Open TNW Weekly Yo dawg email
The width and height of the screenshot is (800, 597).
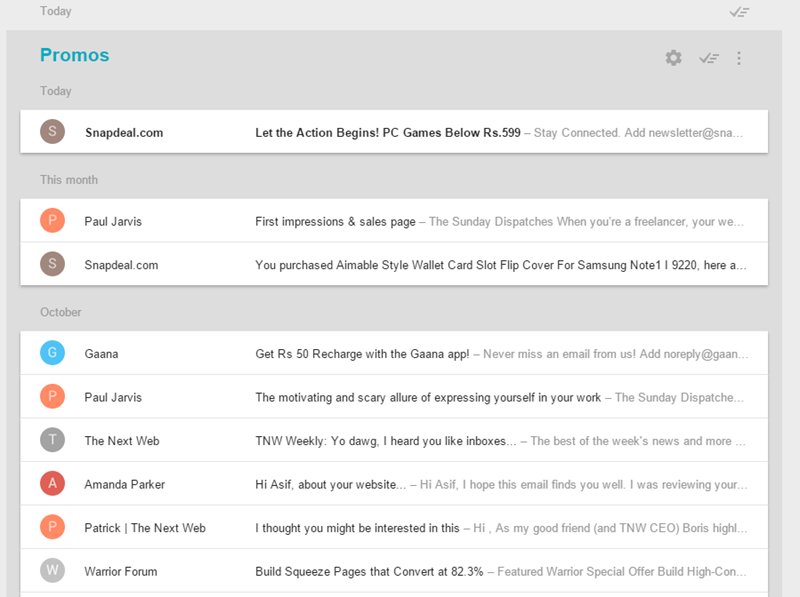pos(394,440)
